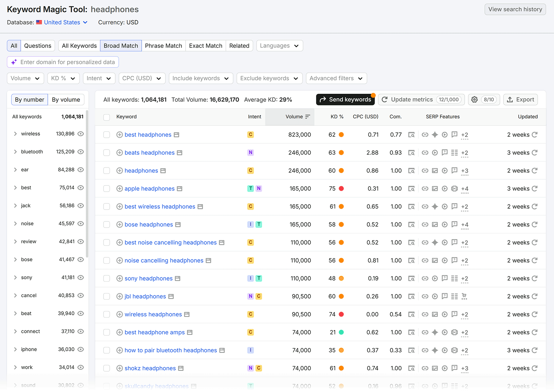Viewport: 554px width, 392px height.
Task: Click the SERP view icon for sony headphones
Action: [x=411, y=279]
